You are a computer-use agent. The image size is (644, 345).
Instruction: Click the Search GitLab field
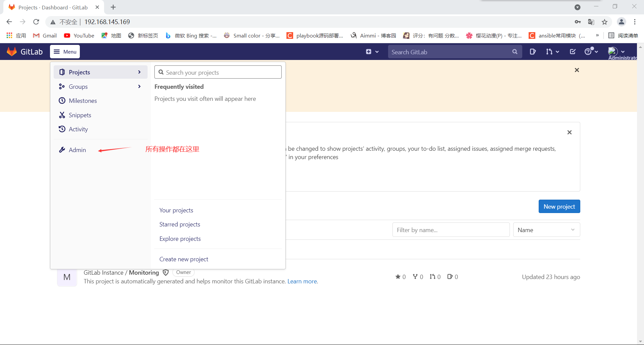(x=455, y=52)
